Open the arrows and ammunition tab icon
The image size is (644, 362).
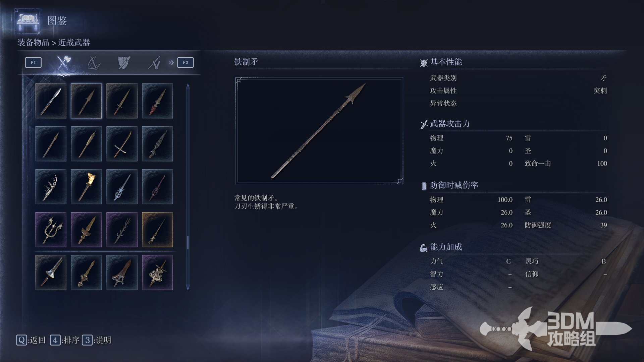click(154, 62)
